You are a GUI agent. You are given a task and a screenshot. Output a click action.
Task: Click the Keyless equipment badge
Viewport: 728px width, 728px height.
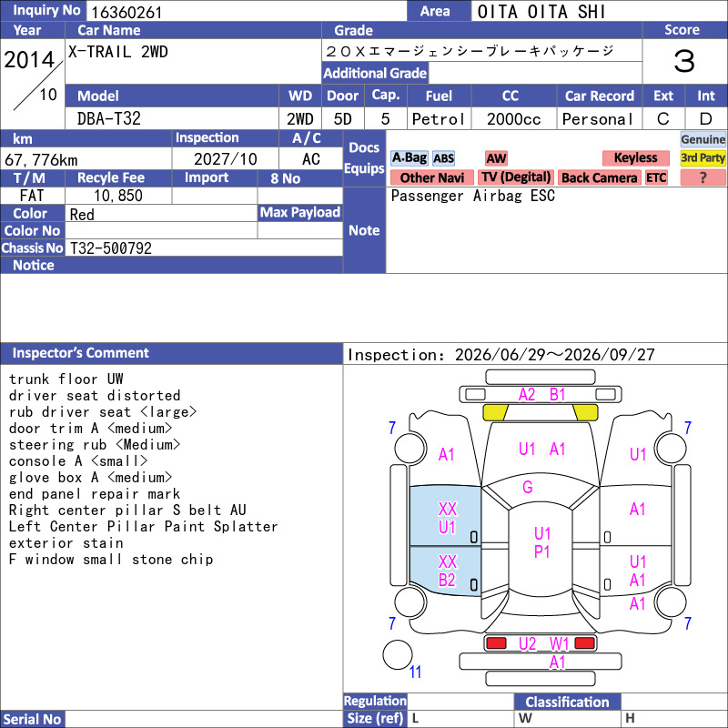pos(635,157)
